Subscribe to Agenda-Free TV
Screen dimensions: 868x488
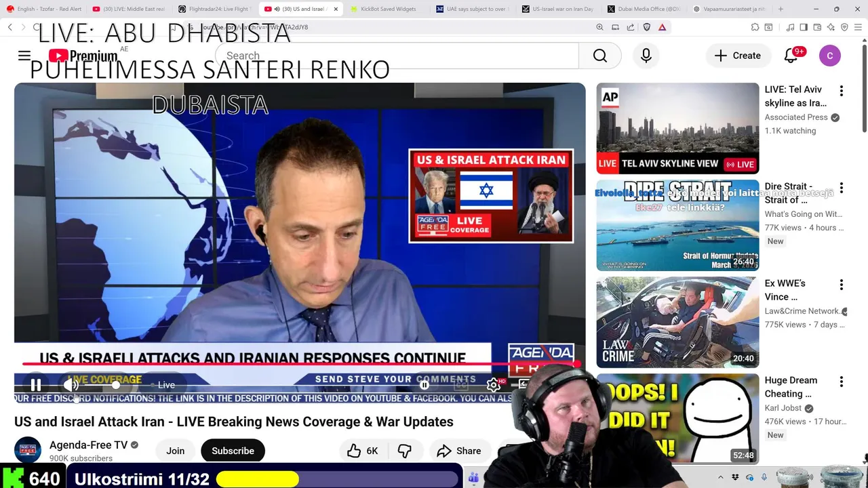(x=233, y=451)
